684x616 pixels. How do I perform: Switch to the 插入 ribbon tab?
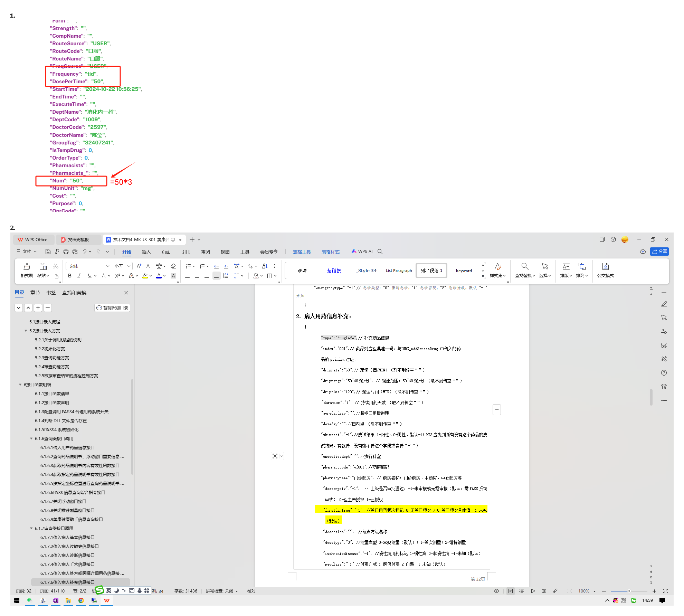[x=146, y=252]
